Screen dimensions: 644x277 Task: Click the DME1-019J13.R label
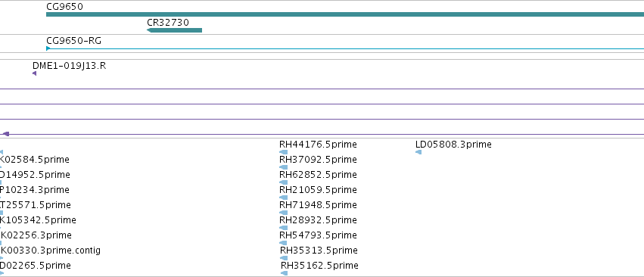(69, 66)
